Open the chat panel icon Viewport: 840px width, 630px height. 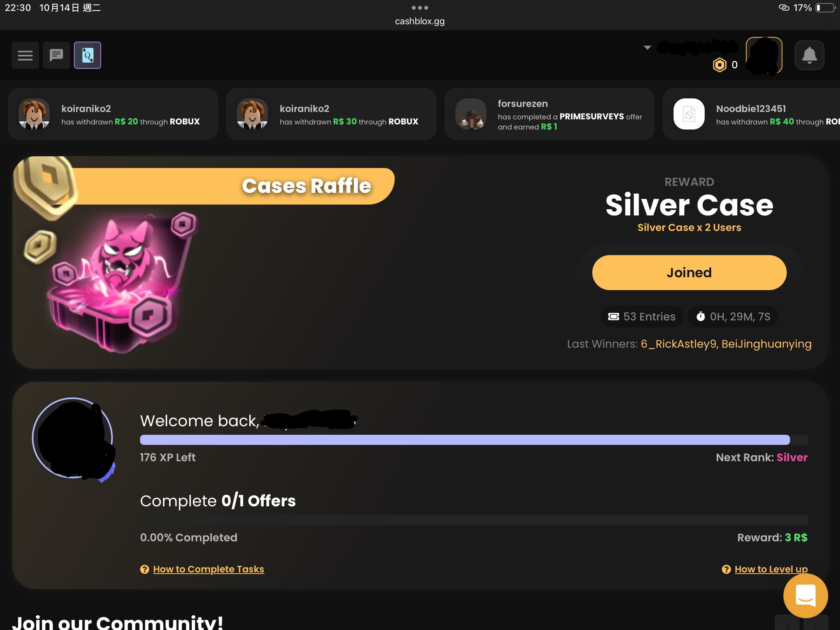click(56, 55)
